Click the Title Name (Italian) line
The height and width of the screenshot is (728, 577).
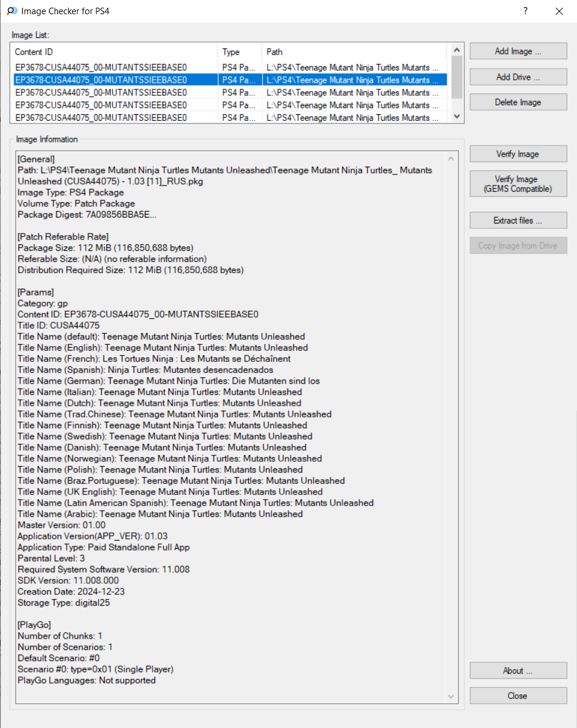coord(160,392)
